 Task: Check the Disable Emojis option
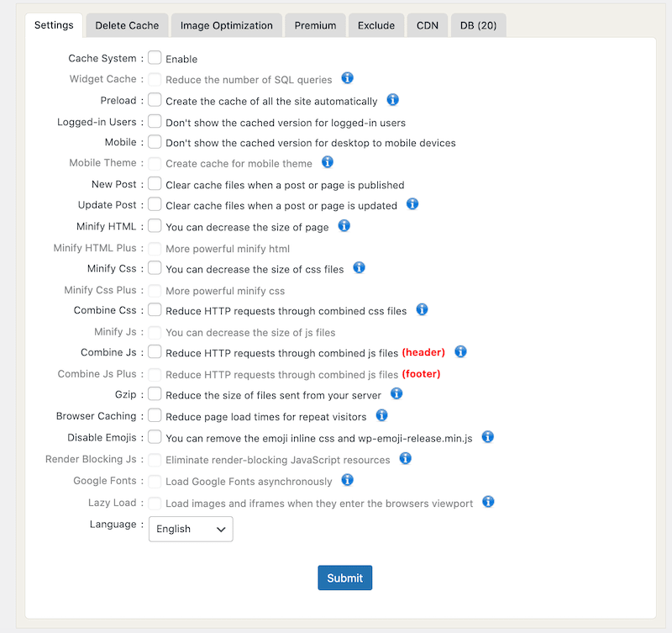pyautogui.click(x=155, y=437)
